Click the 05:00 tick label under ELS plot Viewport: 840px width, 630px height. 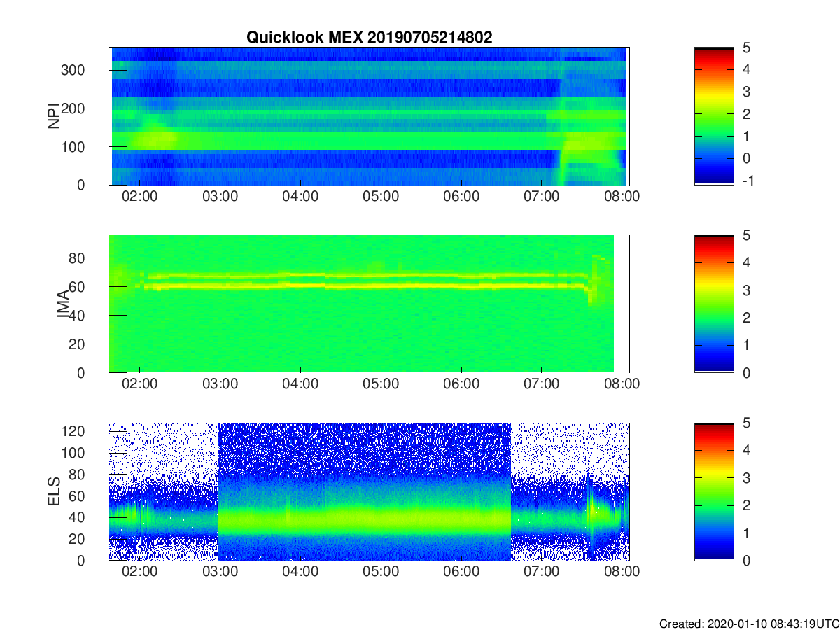click(x=381, y=572)
